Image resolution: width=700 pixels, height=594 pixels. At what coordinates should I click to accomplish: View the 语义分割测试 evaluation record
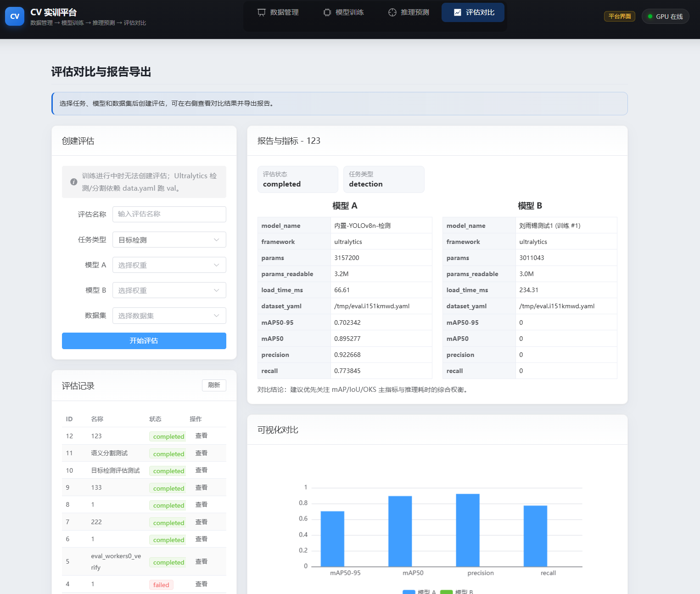[201, 453]
